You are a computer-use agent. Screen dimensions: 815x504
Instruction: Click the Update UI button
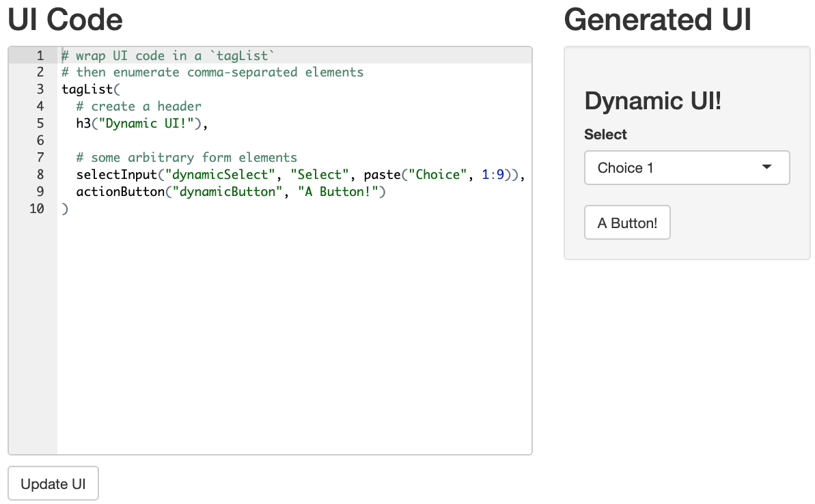click(x=53, y=484)
